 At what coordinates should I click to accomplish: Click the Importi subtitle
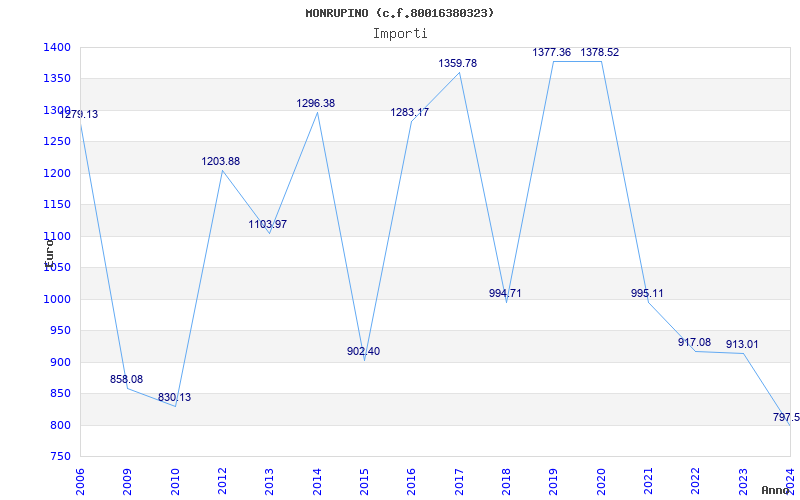400,34
